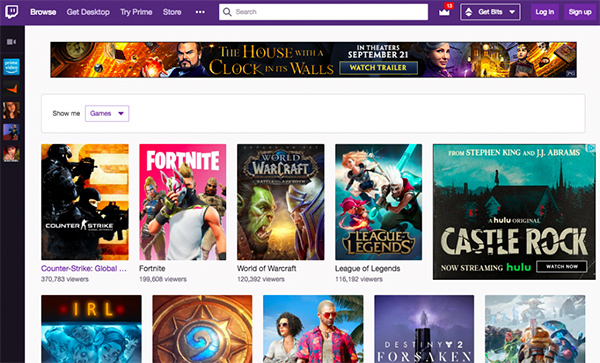Screen dimensions: 600x363
Task: Select Try Prime in navigation
Action: [136, 12]
